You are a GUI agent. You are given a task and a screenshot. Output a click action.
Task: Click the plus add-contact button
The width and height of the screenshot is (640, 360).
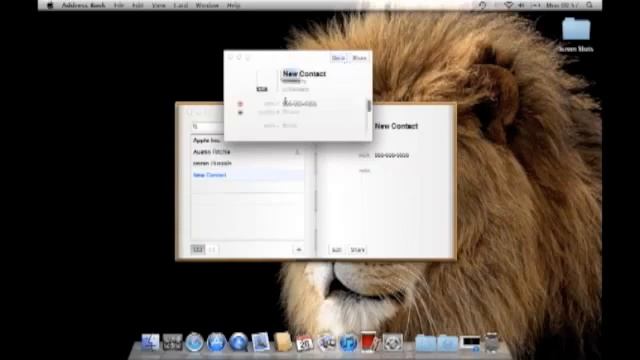click(298, 249)
